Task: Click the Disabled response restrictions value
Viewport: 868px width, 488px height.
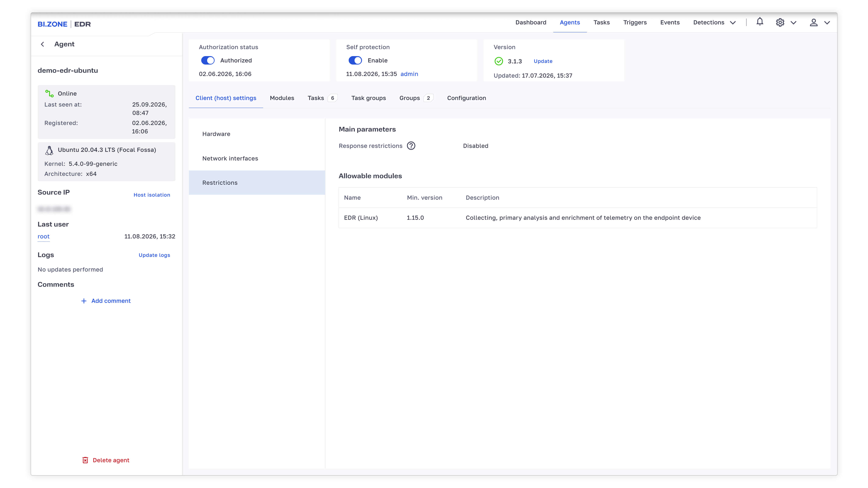Action: click(x=476, y=146)
